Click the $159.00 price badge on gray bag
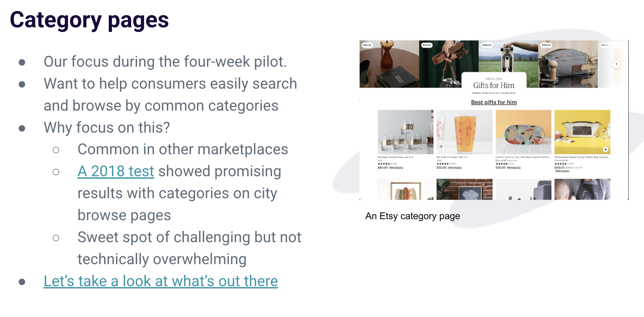The image size is (644, 317). (546, 45)
